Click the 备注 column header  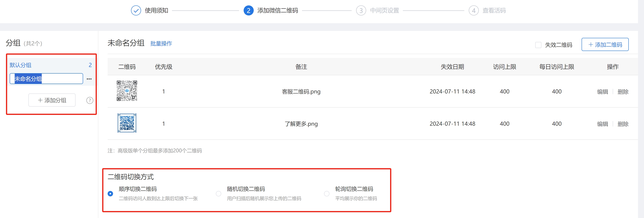click(301, 67)
